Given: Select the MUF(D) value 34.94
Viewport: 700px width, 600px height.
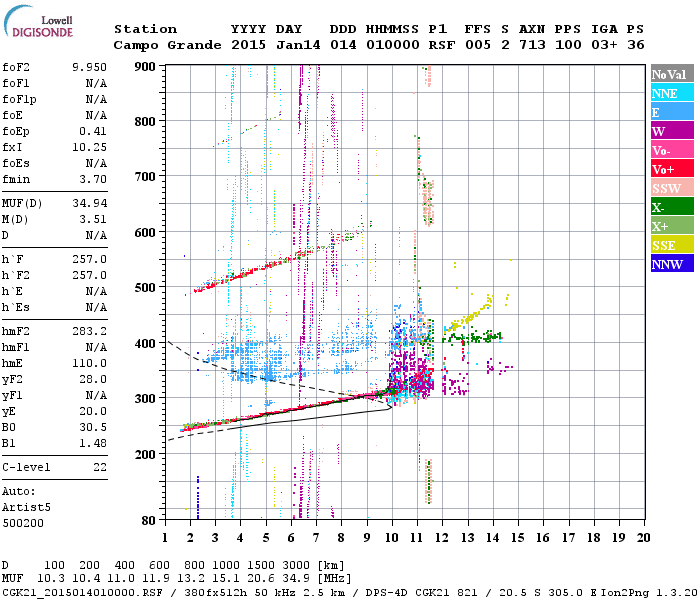Looking at the screenshot, I should coord(89,204).
